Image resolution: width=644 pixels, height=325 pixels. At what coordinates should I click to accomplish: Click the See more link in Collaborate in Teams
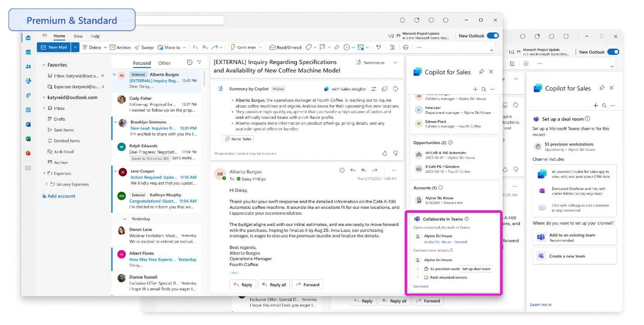coord(421,286)
